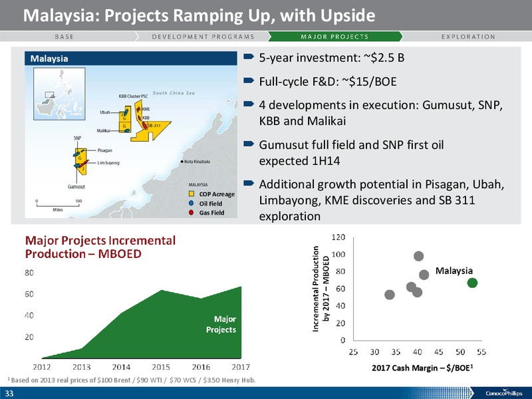
Task: Click the 'Full-cycle F&D: ~$15/BOE' bullet
Action: coord(328,82)
